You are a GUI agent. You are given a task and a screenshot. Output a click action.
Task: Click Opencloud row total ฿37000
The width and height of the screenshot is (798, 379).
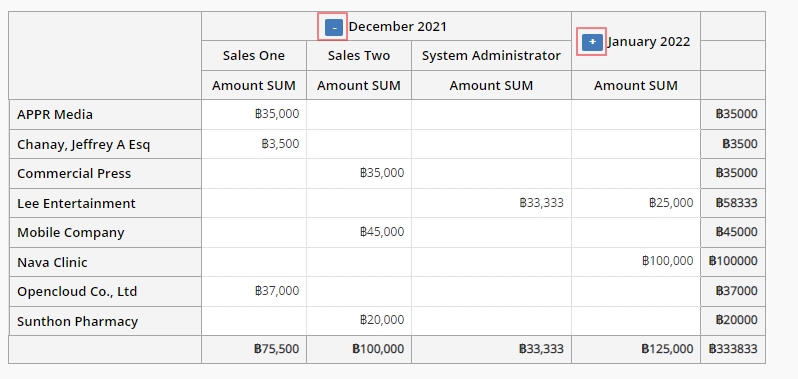tap(733, 291)
